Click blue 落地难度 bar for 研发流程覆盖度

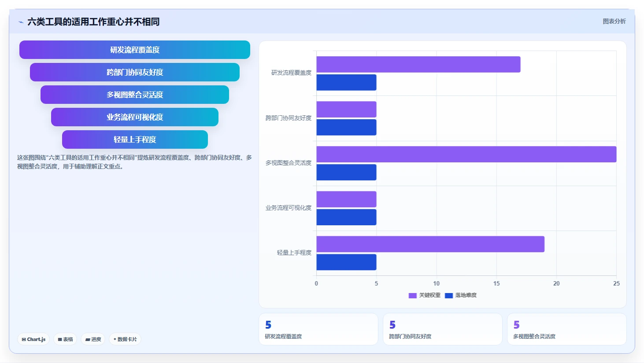[x=346, y=82]
